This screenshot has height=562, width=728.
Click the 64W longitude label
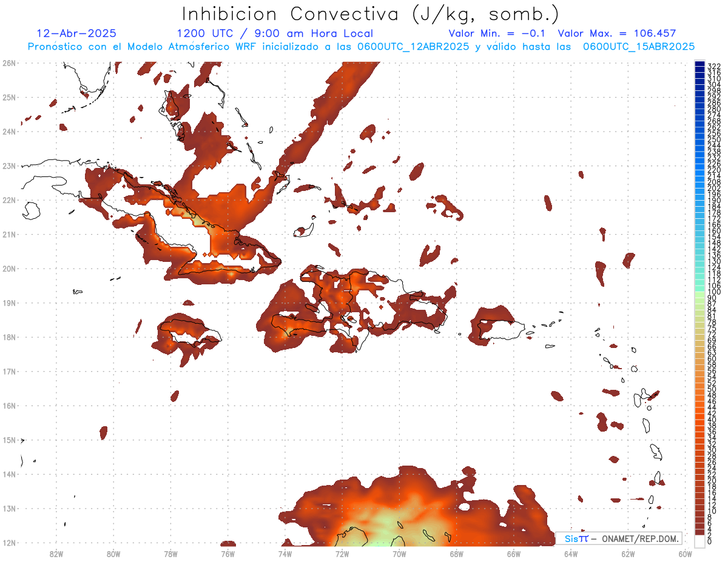[571, 554]
